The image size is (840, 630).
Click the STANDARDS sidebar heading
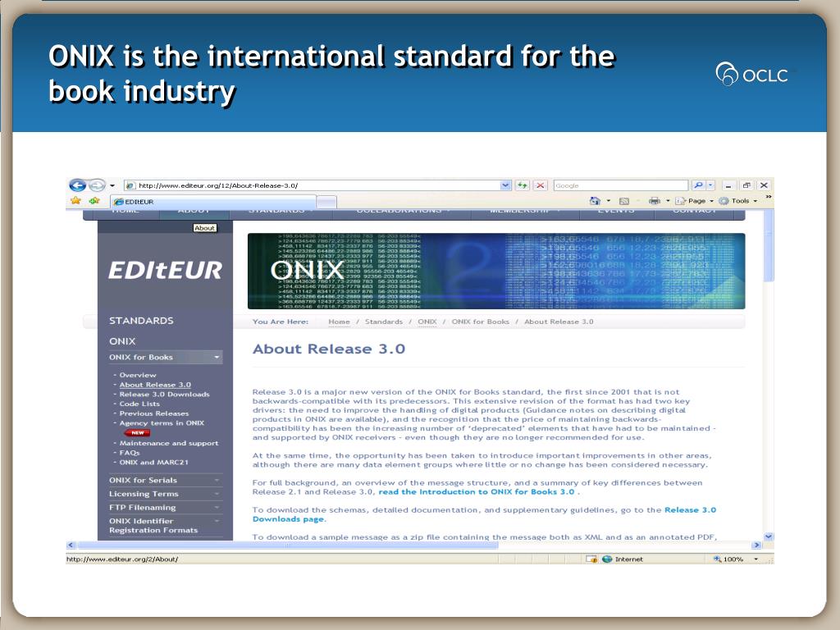coord(141,321)
